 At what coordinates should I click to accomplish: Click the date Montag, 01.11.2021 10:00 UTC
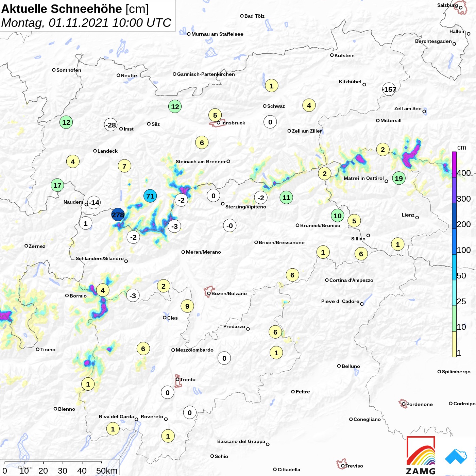pyautogui.click(x=86, y=23)
